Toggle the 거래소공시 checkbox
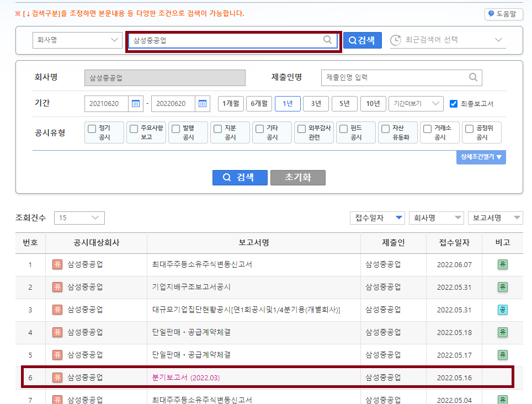Image resolution: width=532 pixels, height=404 pixels. point(428,129)
